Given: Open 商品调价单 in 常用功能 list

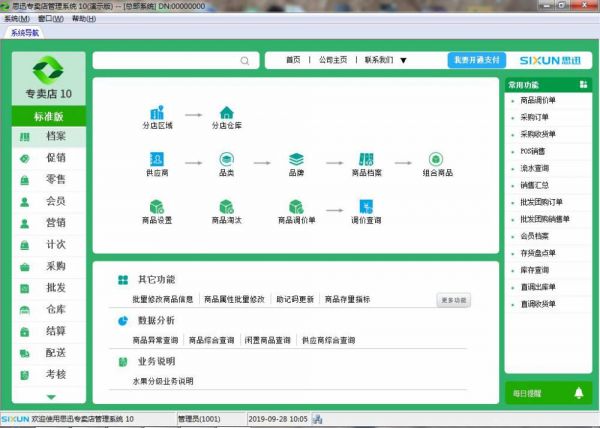Looking at the screenshot, I should (538, 101).
